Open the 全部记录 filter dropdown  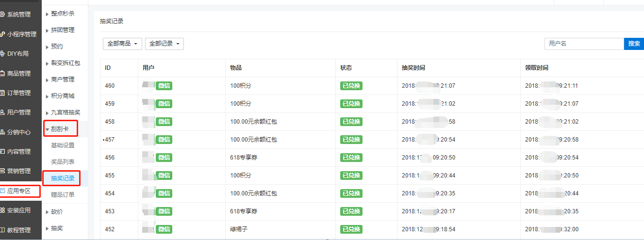(x=165, y=44)
